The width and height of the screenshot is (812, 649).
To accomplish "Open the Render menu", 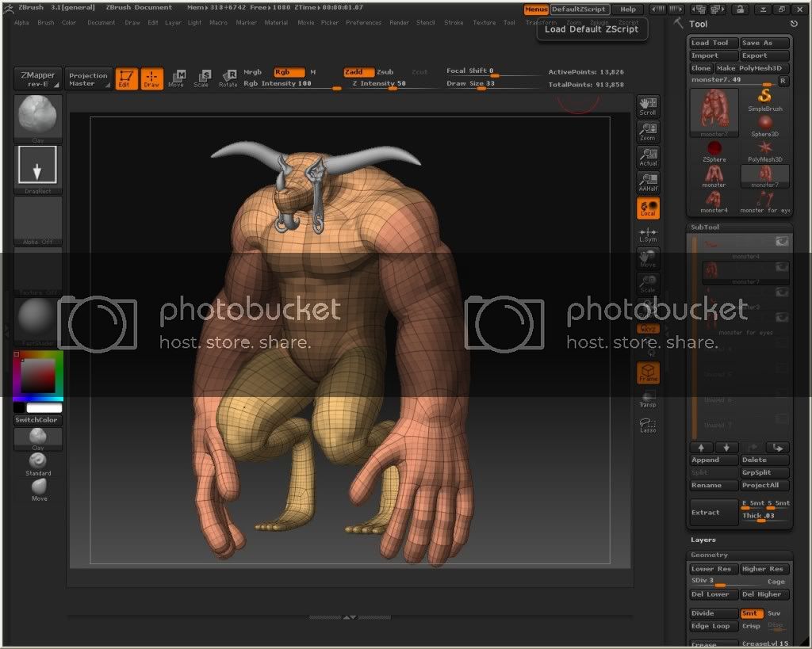I will 400,23.
